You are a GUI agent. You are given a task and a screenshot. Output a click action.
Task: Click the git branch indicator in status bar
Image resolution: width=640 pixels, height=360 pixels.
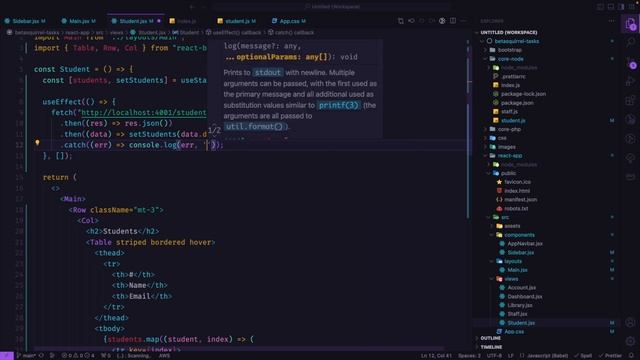pyautogui.click(x=27, y=356)
